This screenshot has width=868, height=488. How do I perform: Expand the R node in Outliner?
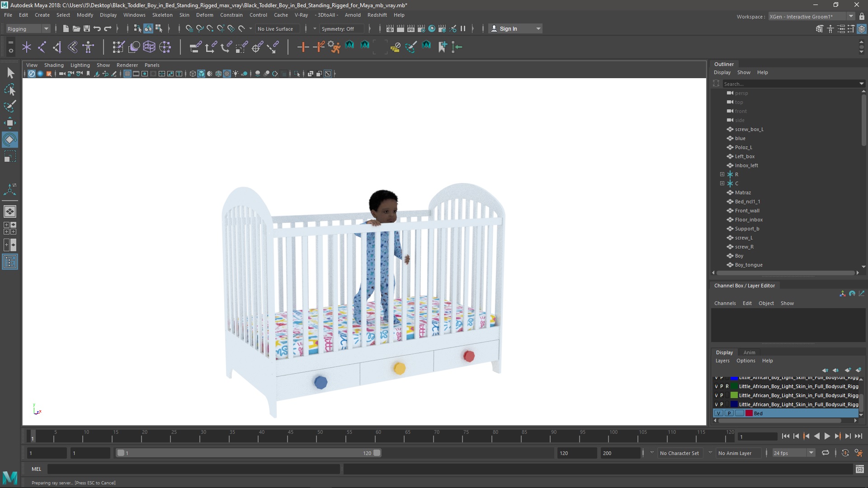tap(722, 174)
